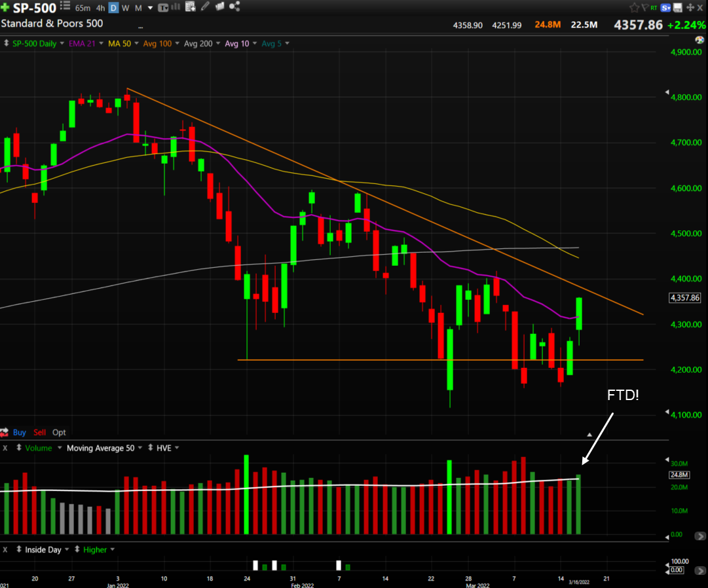Click the gray arrow button at volume pane's right
Screen dimensions: 708x588
click(x=700, y=536)
